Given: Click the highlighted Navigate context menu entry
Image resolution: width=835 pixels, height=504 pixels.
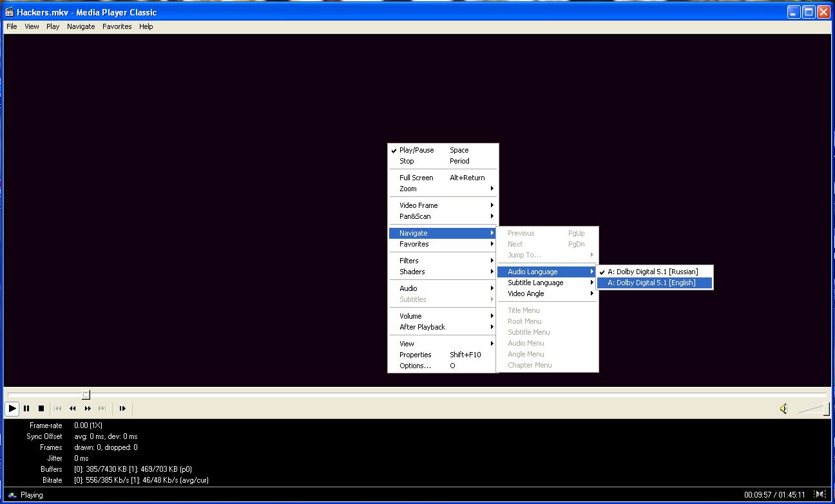Looking at the screenshot, I should (x=443, y=233).
